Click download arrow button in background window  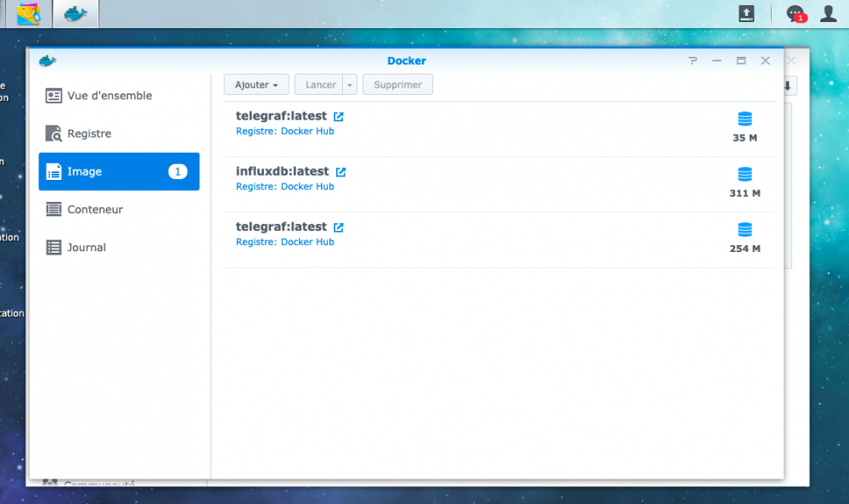click(x=789, y=86)
